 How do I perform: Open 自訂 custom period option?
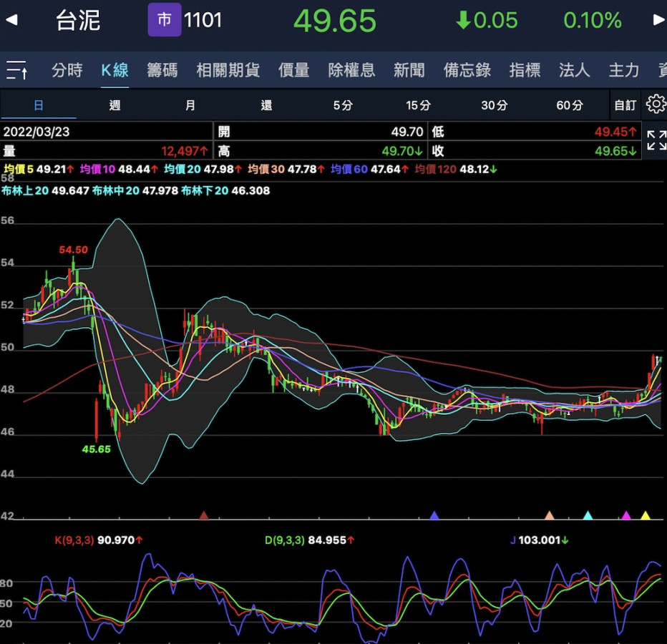click(625, 105)
